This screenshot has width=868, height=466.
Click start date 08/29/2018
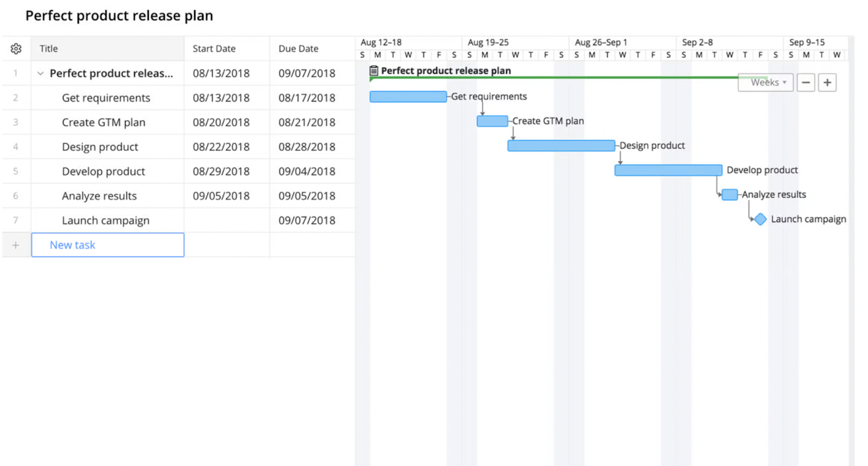coord(221,171)
